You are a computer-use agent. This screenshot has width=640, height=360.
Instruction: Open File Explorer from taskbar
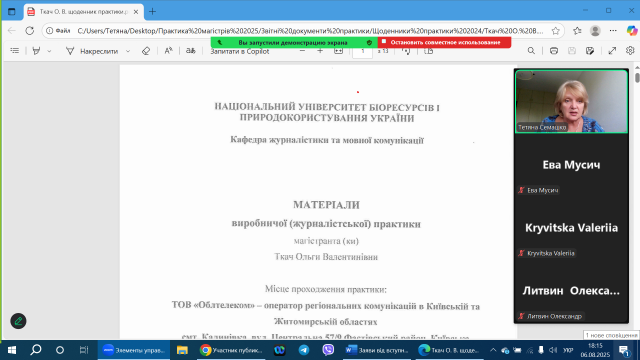(182, 350)
